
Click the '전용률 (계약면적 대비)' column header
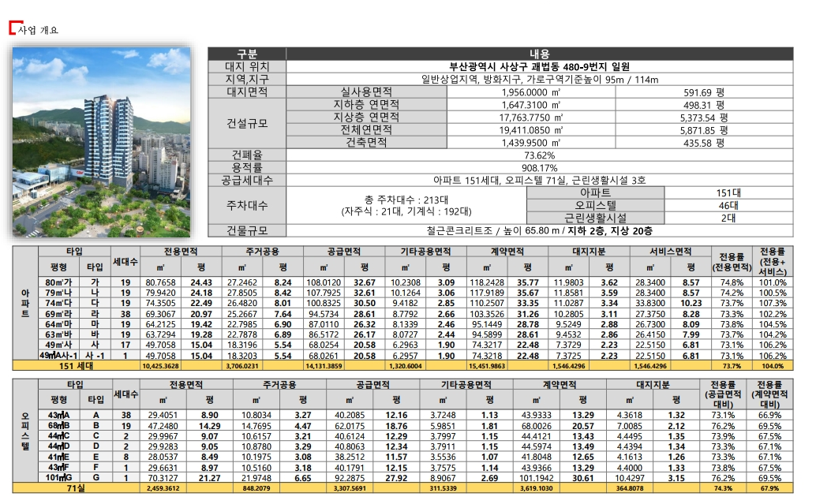[770, 394]
